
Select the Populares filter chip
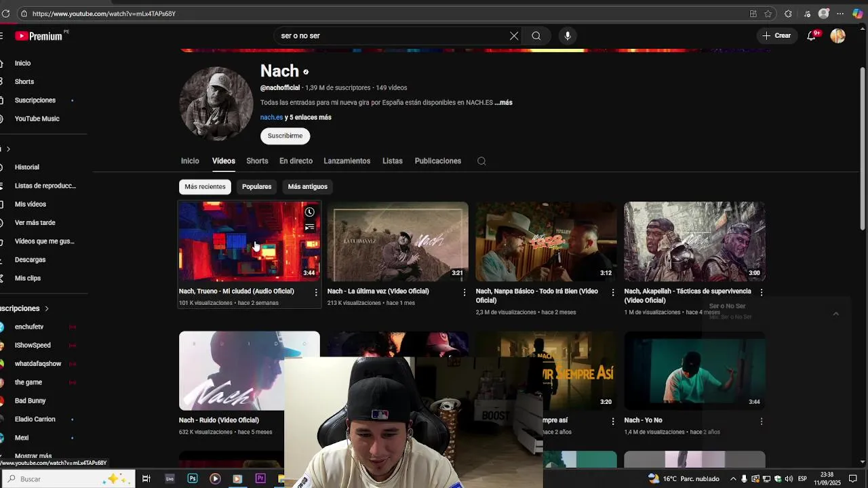[x=257, y=186]
